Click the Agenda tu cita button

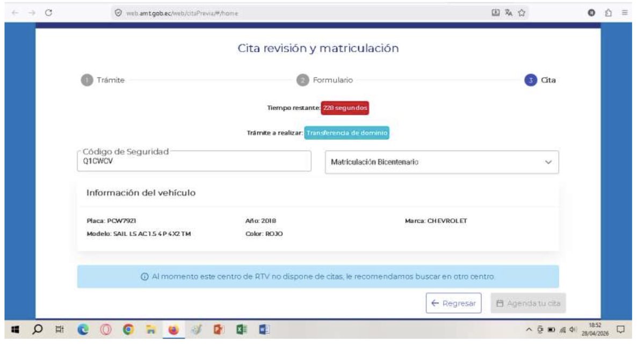coord(528,303)
